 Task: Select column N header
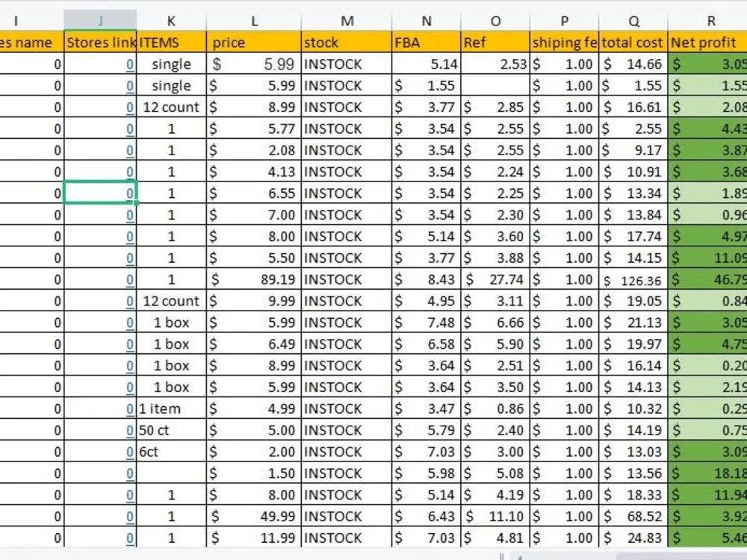427,21
